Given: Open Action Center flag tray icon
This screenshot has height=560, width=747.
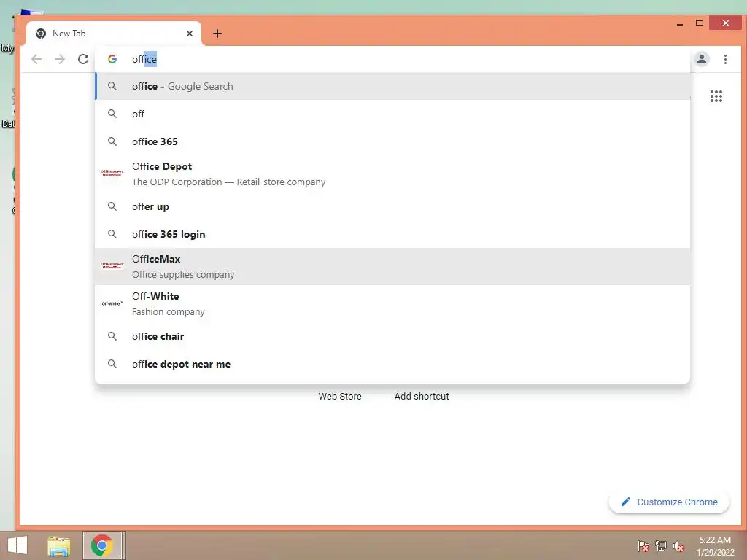Looking at the screenshot, I should click(643, 546).
